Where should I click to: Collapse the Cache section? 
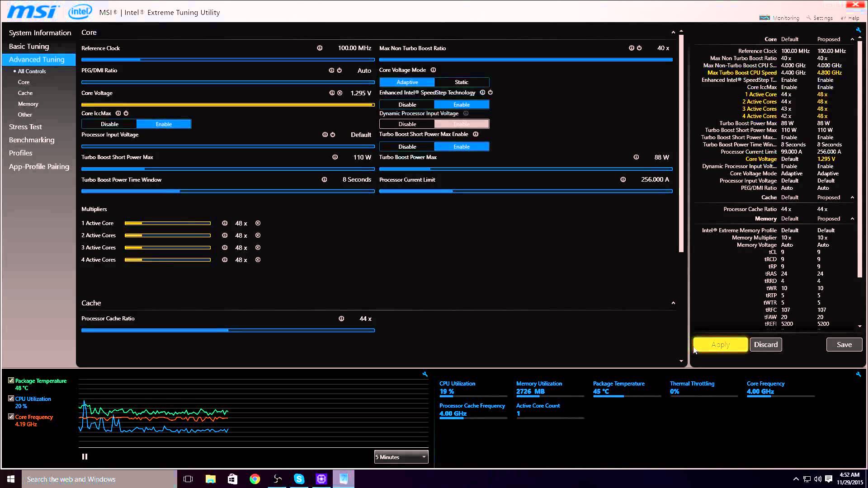tap(673, 303)
